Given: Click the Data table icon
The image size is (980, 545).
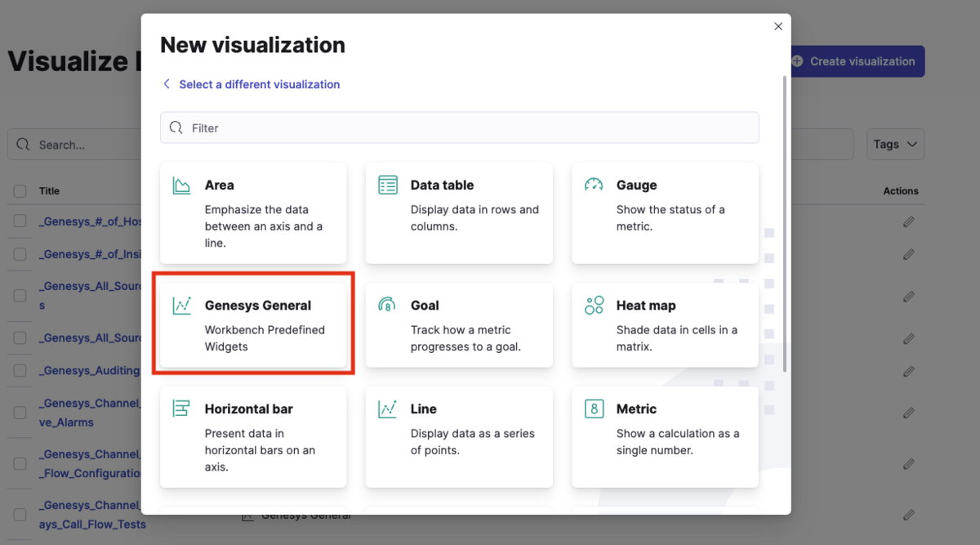Looking at the screenshot, I should (388, 185).
